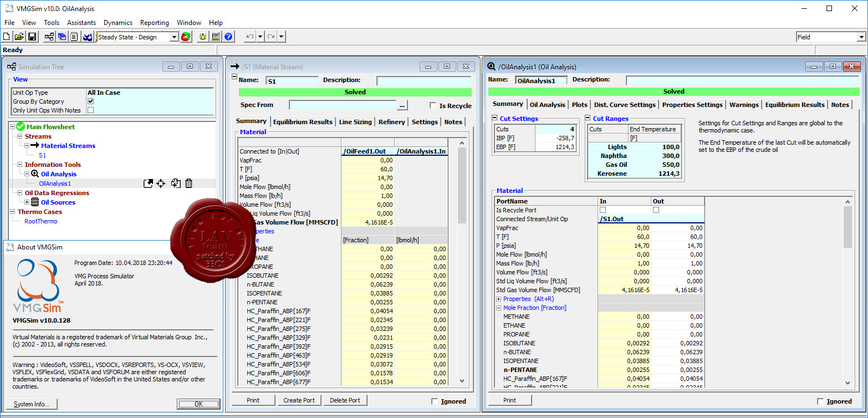Click the magnifier icon in OilAnalysis1 window title
This screenshot has height=418, width=868.
click(491, 67)
